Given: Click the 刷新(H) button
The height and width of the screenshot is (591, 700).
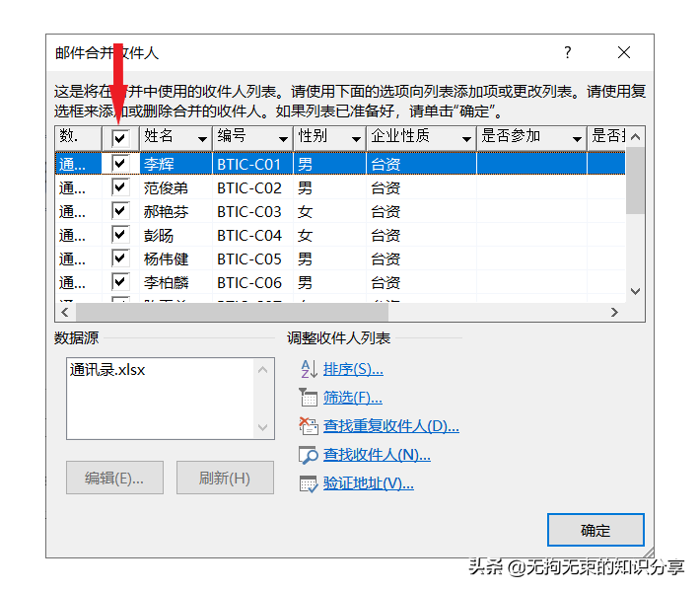Looking at the screenshot, I should (x=225, y=478).
